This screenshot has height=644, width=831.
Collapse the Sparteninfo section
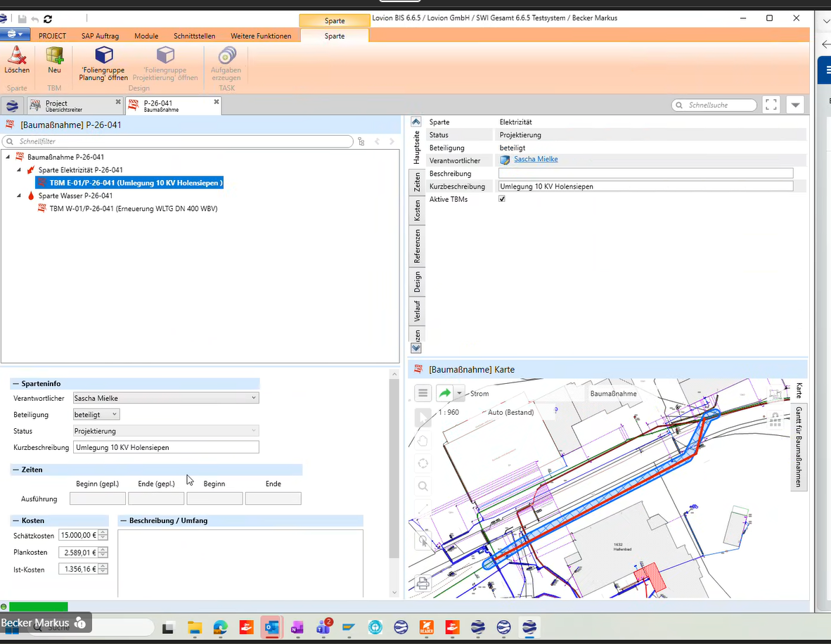click(15, 384)
